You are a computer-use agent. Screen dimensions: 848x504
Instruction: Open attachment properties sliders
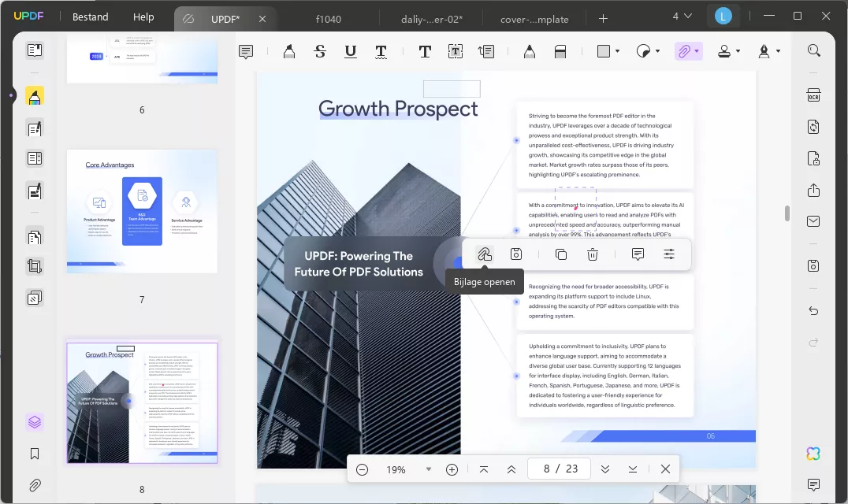point(670,254)
